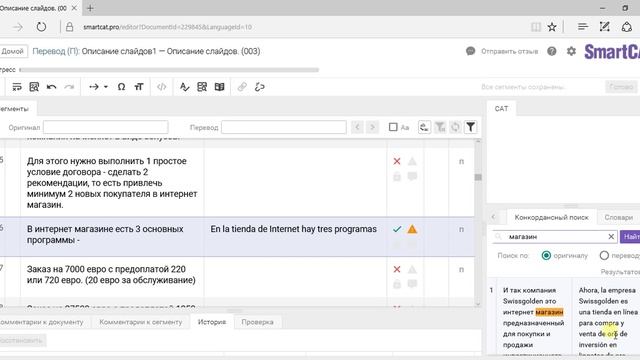This screenshot has width=640, height=360.
Task: Switch to the История tab
Action: tap(212, 322)
